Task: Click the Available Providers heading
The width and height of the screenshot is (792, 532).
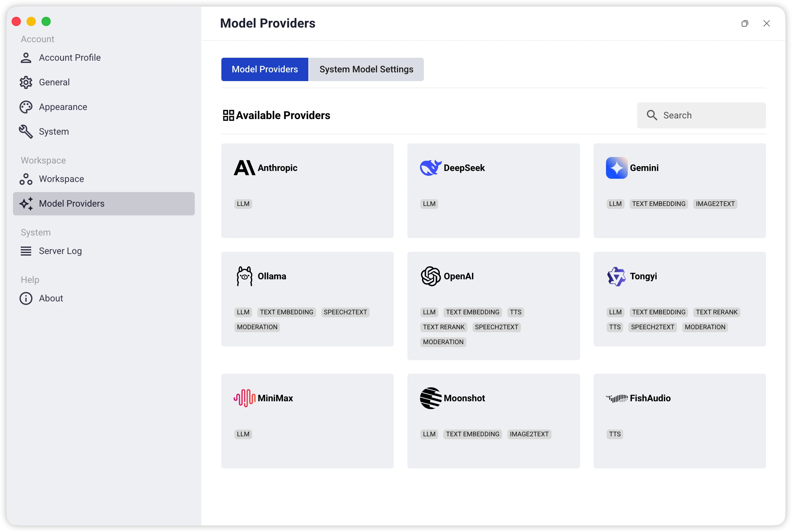Action: point(283,115)
